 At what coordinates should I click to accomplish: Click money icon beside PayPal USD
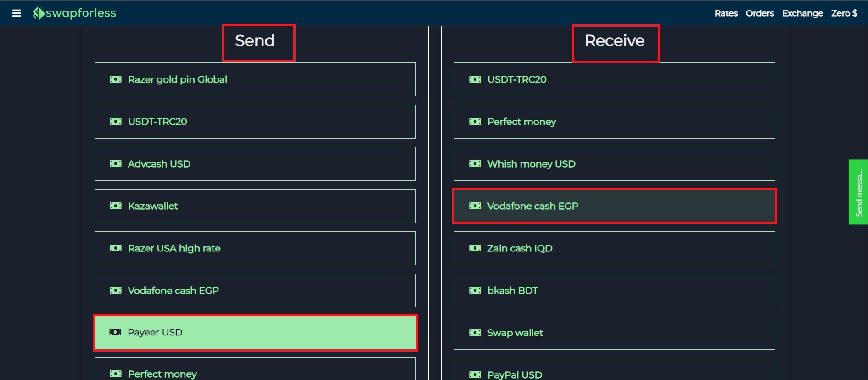point(475,374)
